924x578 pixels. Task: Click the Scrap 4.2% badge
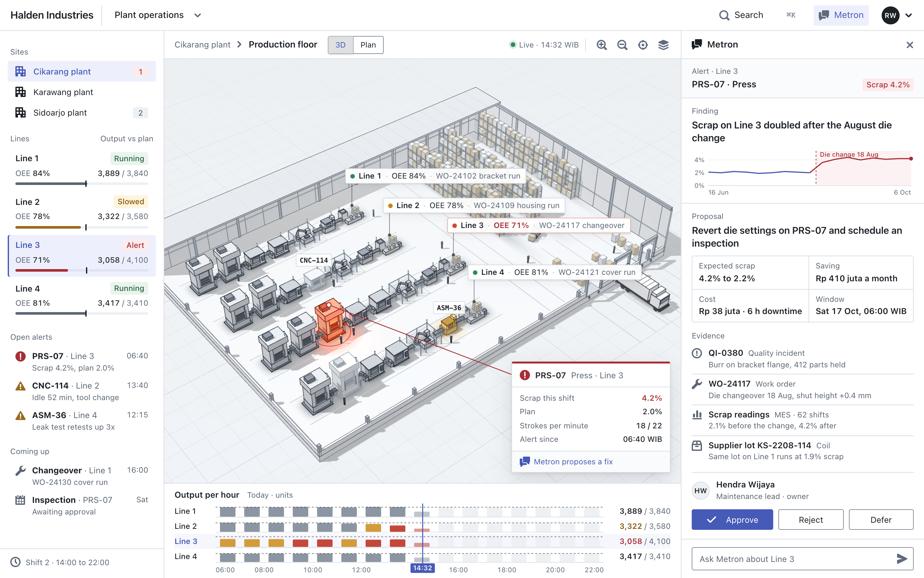[x=888, y=84]
